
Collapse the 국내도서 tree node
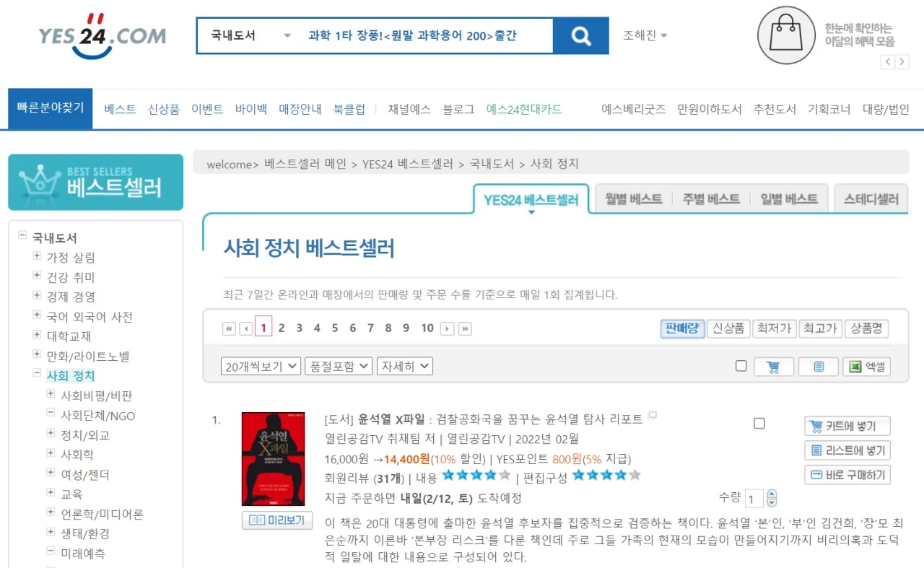[22, 235]
